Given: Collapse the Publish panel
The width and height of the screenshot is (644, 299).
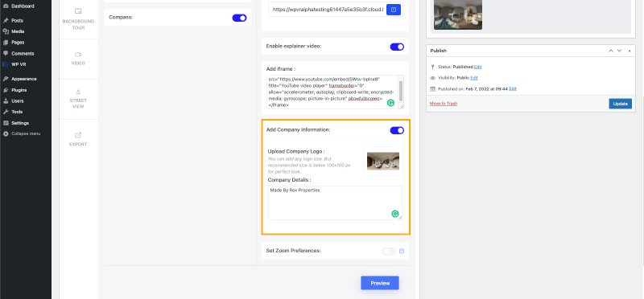Looking at the screenshot, I should (x=630, y=51).
